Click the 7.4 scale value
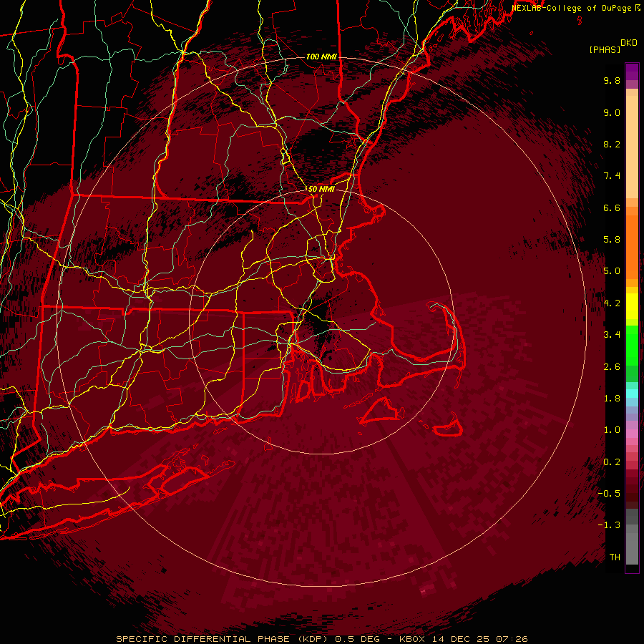644x644 pixels. [x=612, y=176]
